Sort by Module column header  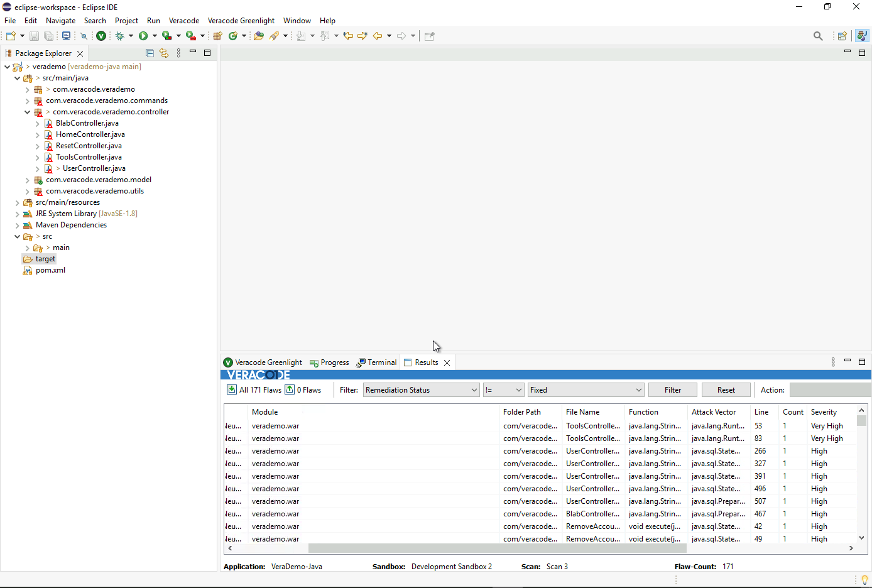tap(373, 412)
